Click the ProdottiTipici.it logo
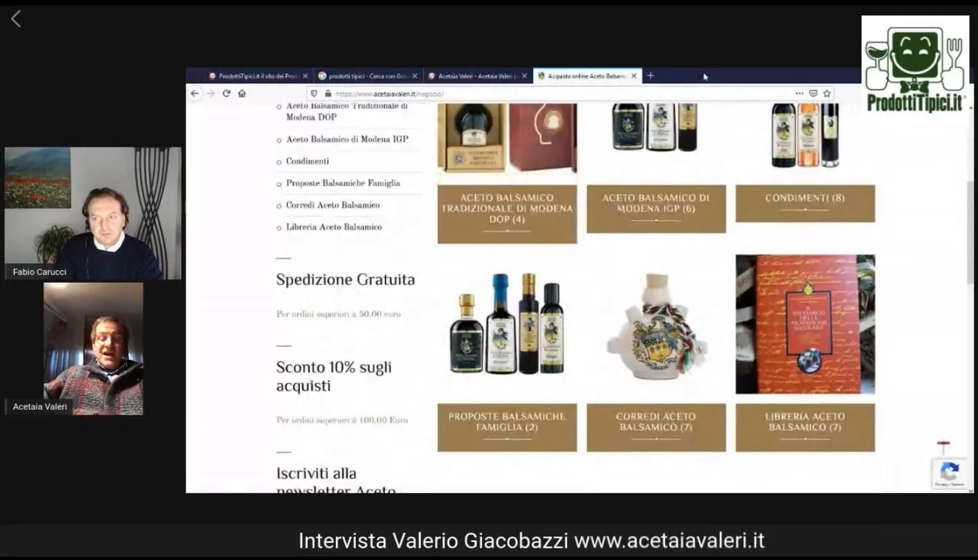978x560 pixels. tap(915, 66)
